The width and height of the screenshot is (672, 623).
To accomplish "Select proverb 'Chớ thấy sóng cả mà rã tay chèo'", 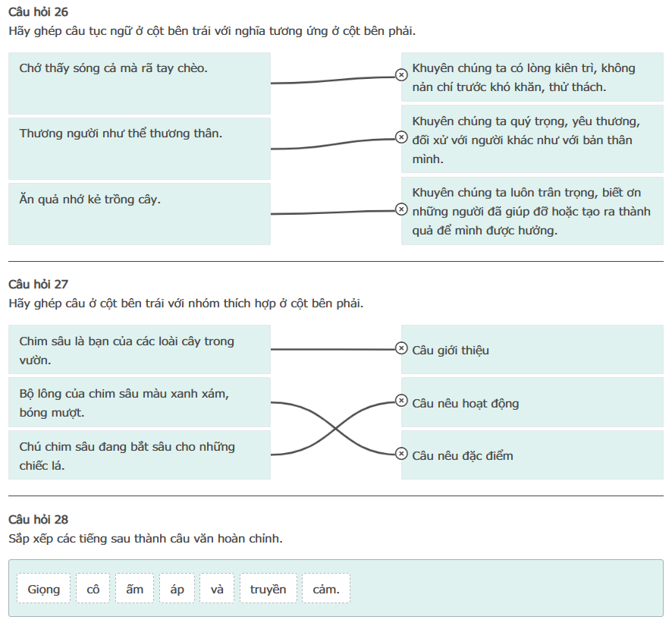I will tap(140, 83).
